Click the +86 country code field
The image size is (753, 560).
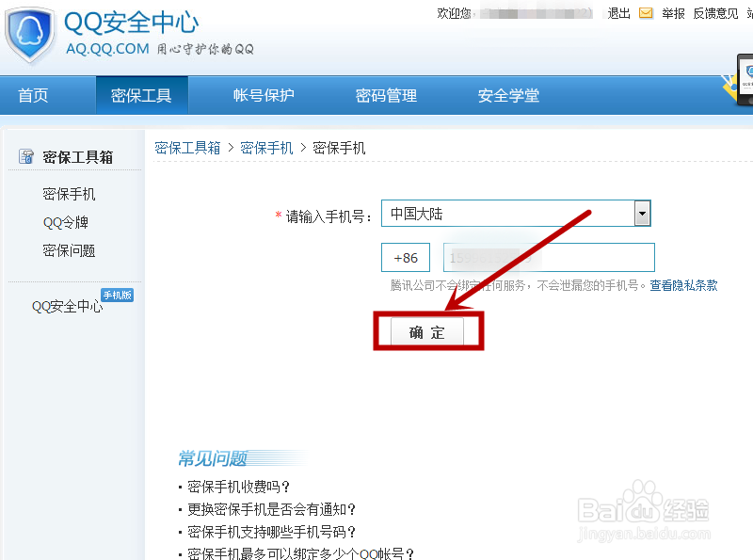(x=406, y=258)
